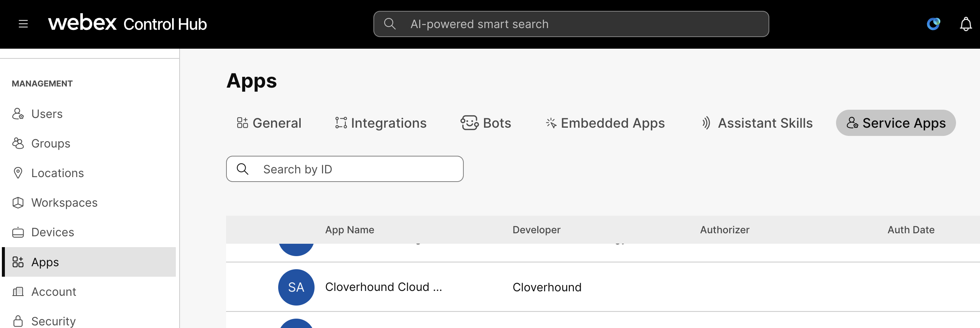Click the Workspaces cube icon

click(x=18, y=203)
